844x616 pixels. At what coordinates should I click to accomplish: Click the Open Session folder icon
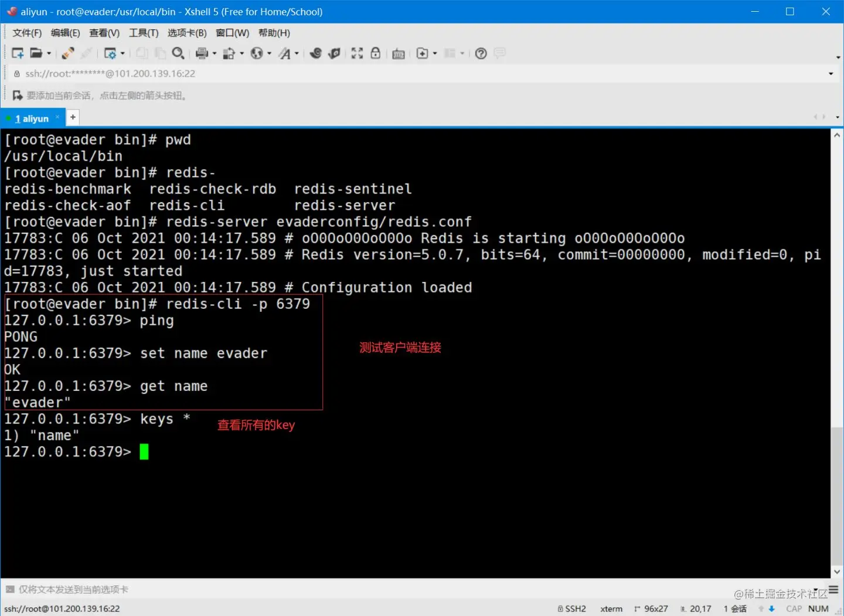click(x=36, y=53)
